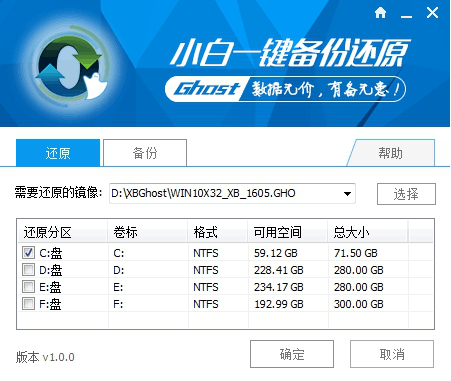The width and height of the screenshot is (451, 381).
Task: Click the NTFS format cell for E drive
Action: pos(206,287)
